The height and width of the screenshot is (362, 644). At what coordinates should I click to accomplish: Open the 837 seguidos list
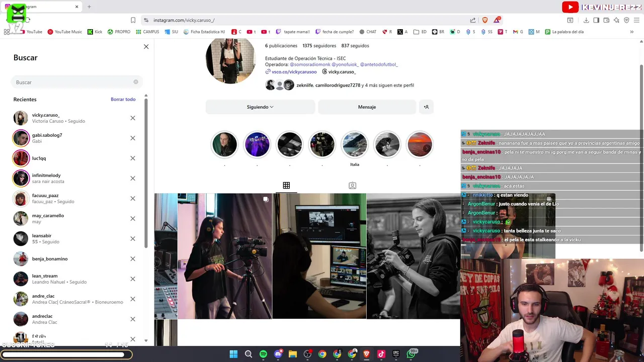tap(355, 46)
